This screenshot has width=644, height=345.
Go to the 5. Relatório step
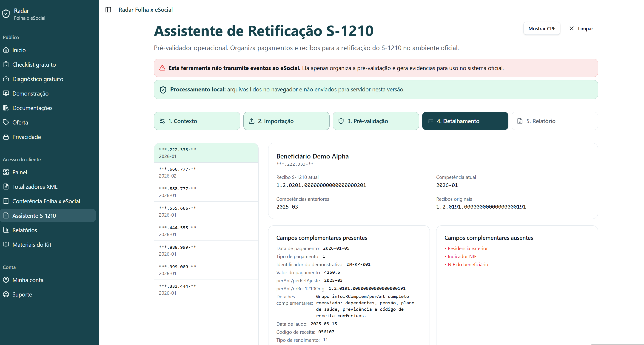pos(555,121)
